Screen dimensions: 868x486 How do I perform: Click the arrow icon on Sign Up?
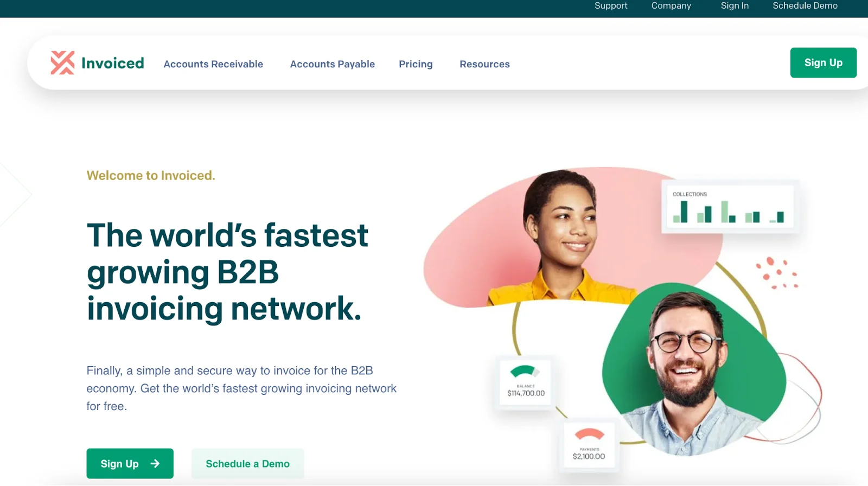pyautogui.click(x=155, y=463)
